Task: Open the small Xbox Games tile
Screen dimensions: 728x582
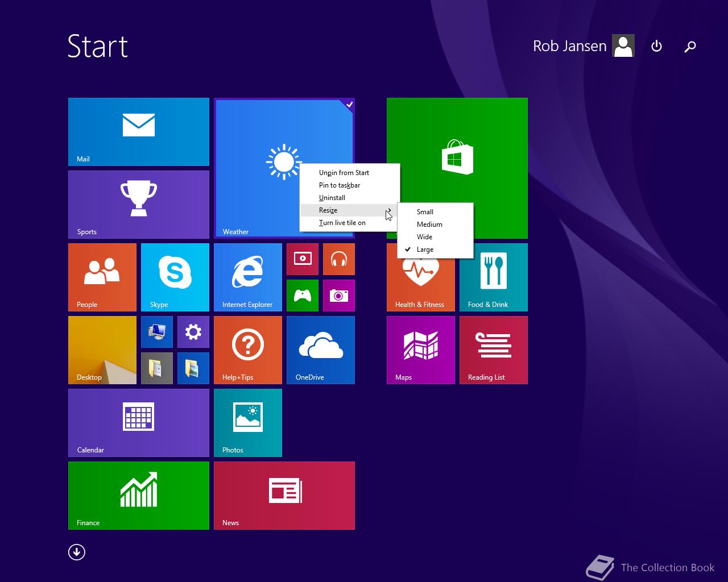Action: click(x=303, y=296)
